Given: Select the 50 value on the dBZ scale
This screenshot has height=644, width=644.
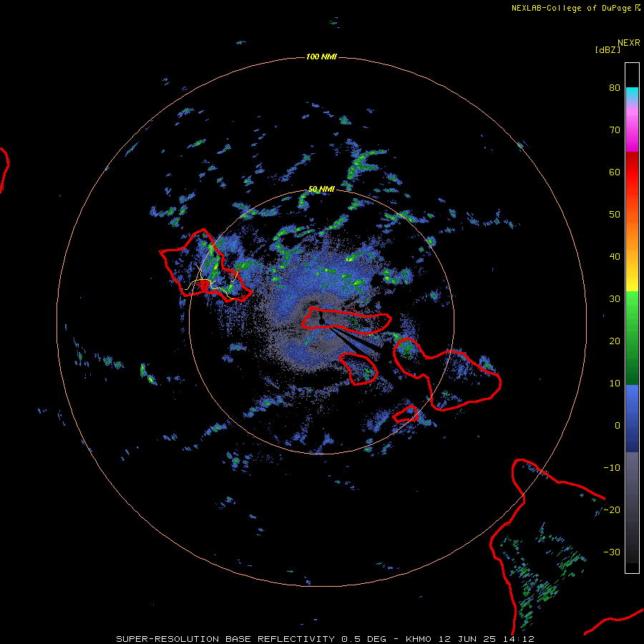Looking at the screenshot, I should 615,215.
